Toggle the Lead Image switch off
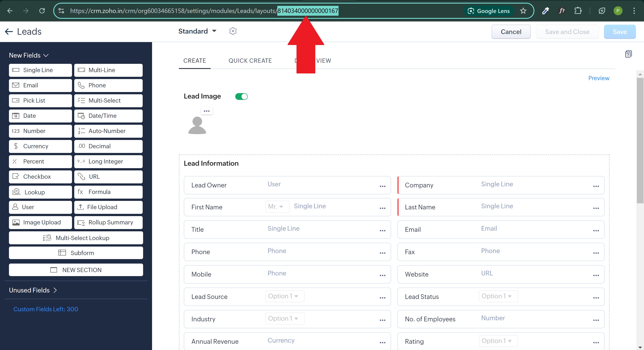 [241, 96]
